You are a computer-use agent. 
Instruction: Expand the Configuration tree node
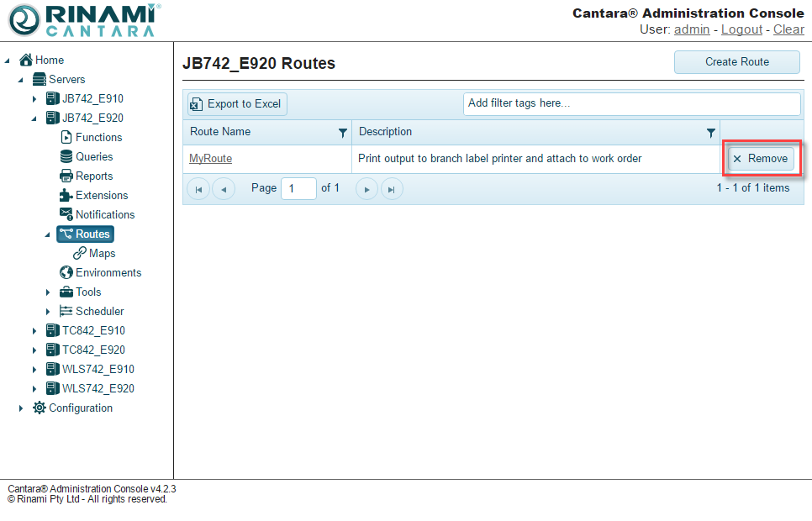click(21, 408)
